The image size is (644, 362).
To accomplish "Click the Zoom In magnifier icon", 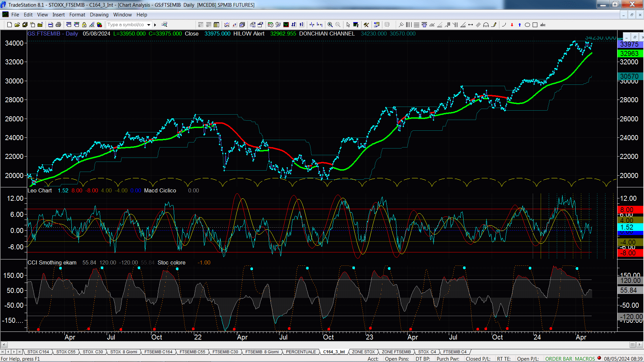I will point(330,25).
